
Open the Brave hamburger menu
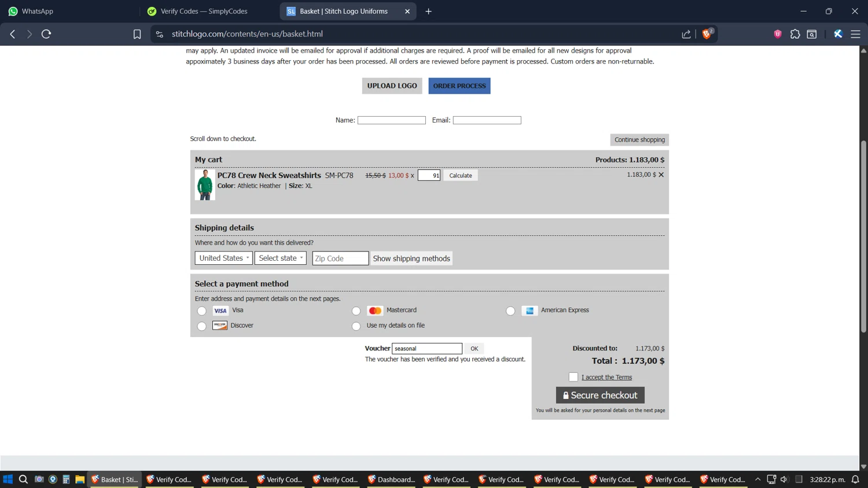click(x=855, y=34)
